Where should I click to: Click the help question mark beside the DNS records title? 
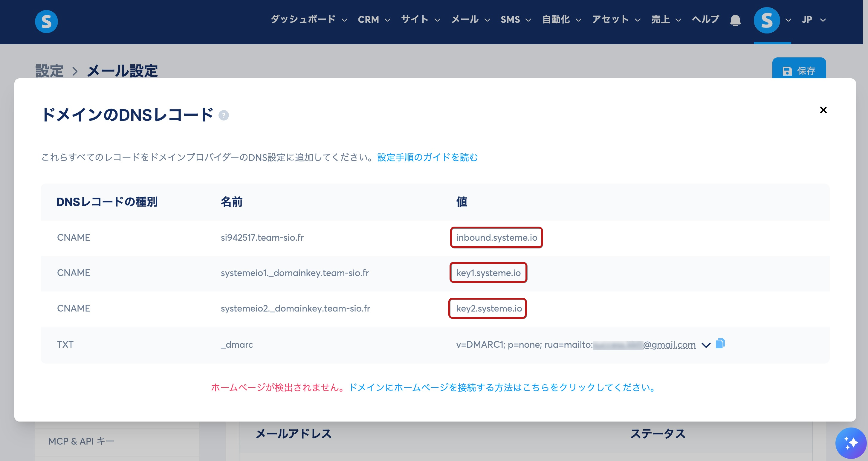[224, 115]
